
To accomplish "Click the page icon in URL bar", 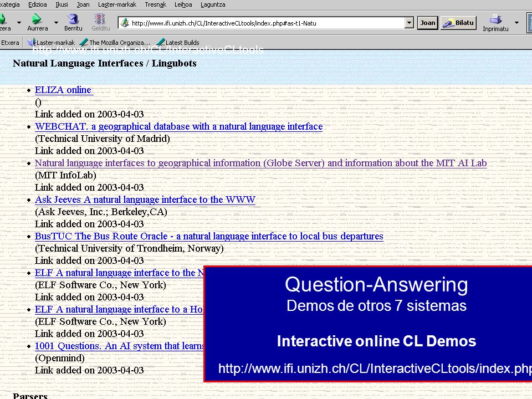I will (125, 23).
